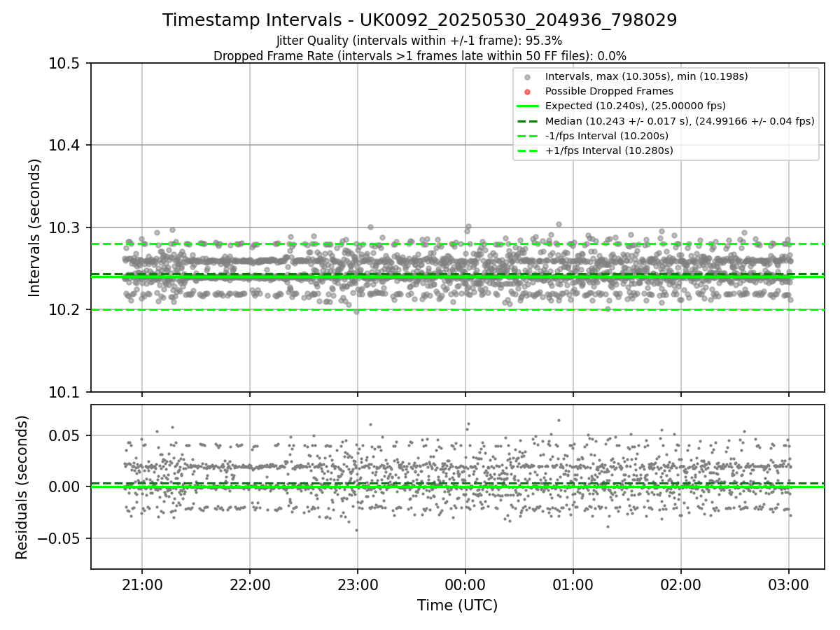Click the '22:00' time tick label
840x630 pixels.
250,584
